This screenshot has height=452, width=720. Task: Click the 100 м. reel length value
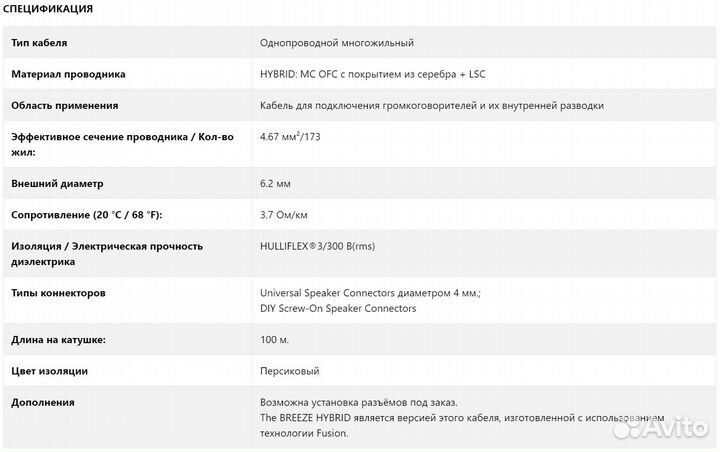[275, 340]
